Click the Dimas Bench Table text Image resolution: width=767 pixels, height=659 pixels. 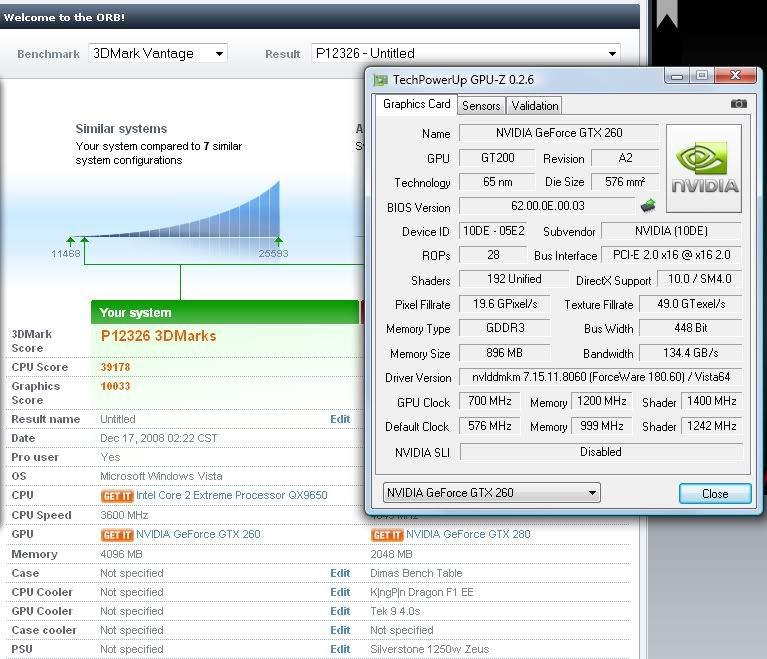coord(416,573)
